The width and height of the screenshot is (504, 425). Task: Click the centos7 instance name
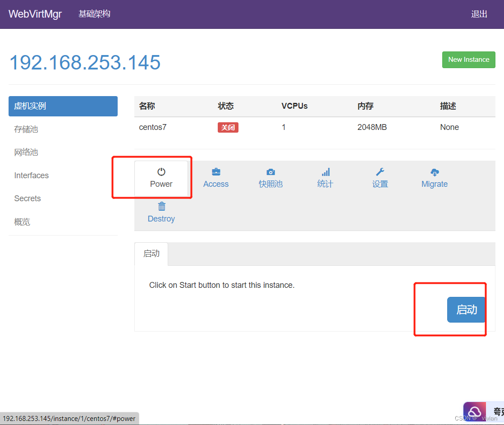point(153,127)
